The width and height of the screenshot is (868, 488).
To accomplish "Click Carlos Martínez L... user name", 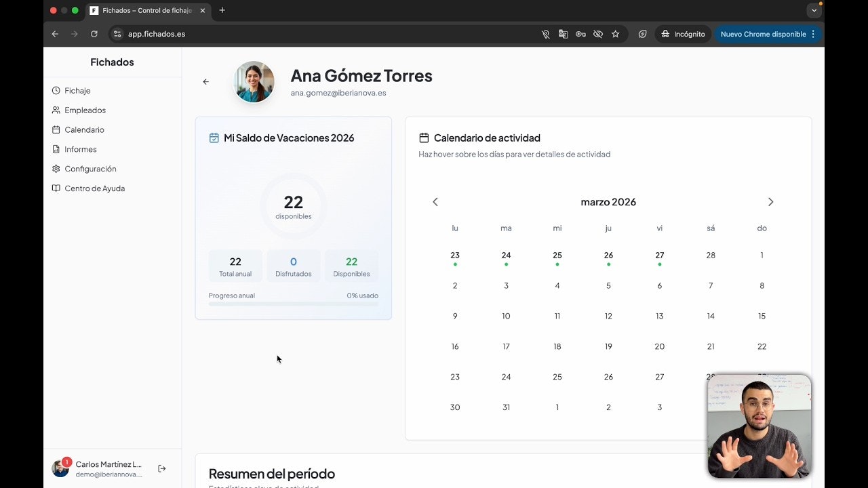I will tap(108, 464).
